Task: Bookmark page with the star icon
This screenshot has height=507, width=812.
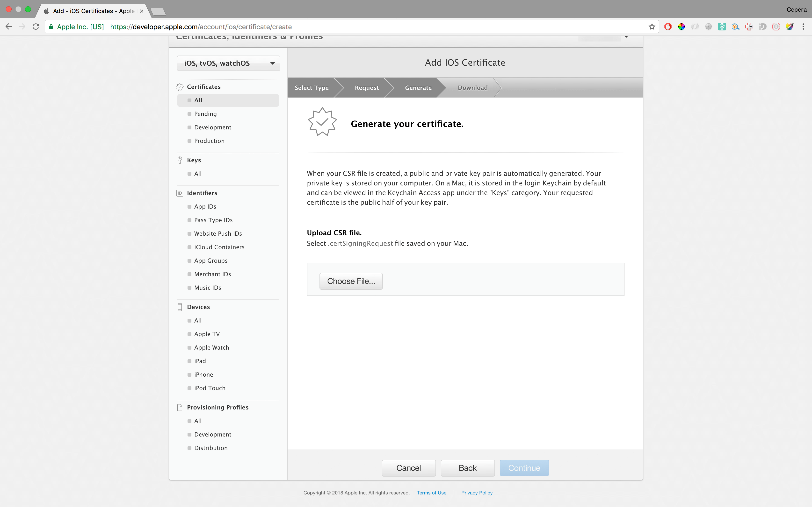Action: pyautogui.click(x=652, y=27)
